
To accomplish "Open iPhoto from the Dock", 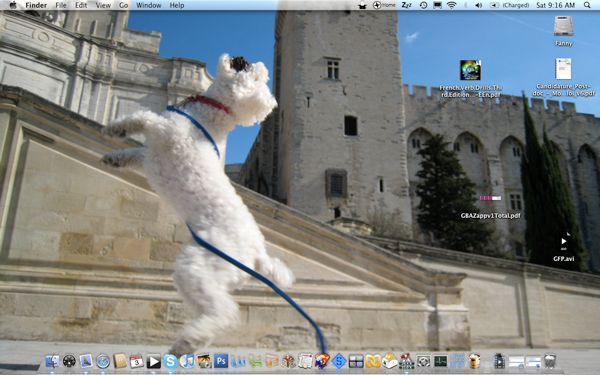I will (204, 361).
